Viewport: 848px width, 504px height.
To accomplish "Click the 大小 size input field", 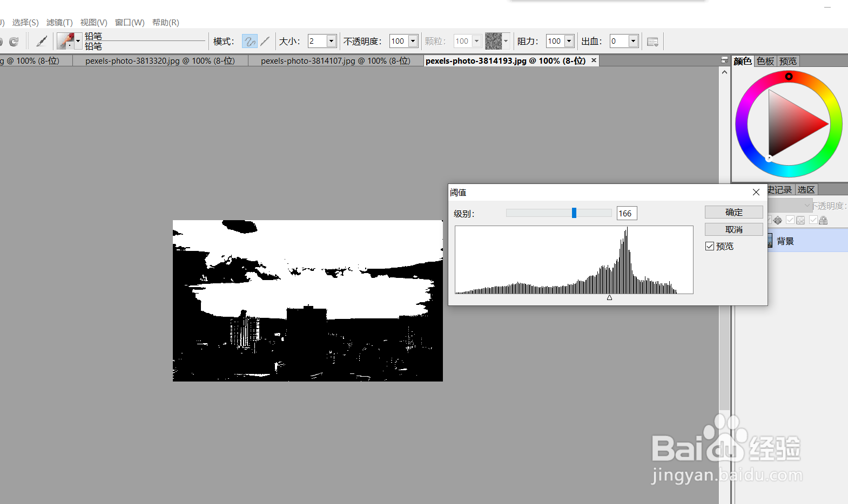I will click(x=317, y=41).
